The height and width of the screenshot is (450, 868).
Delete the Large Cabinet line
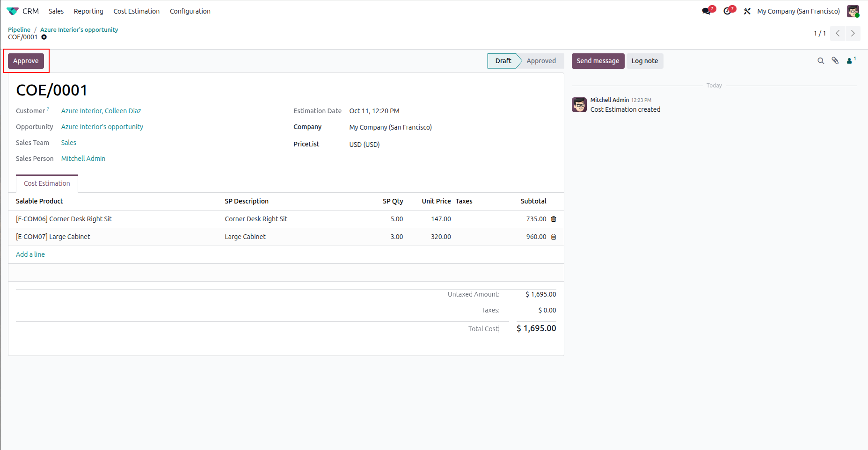(554, 237)
